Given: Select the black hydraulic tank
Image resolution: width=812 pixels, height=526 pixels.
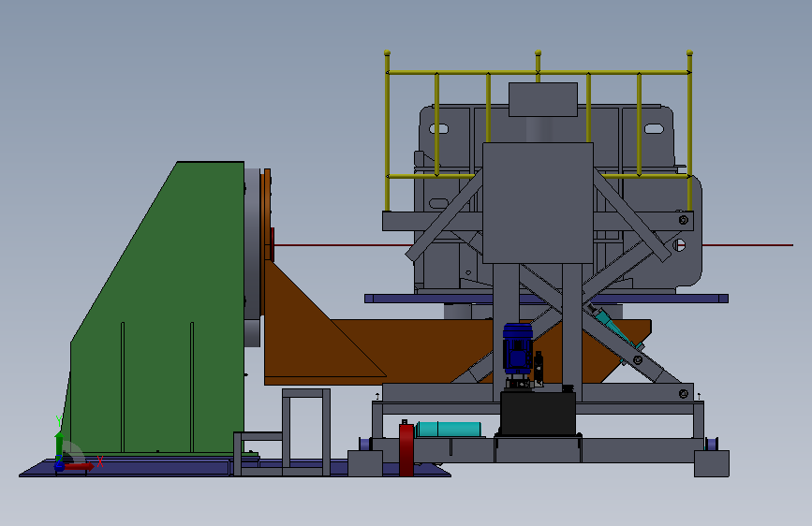Looking at the screenshot, I should tap(538, 413).
